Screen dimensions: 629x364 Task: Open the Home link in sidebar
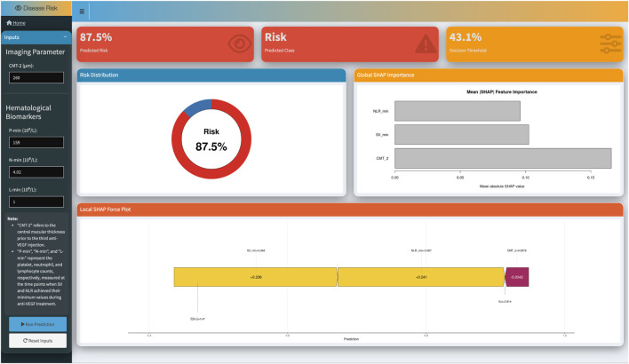click(16, 23)
